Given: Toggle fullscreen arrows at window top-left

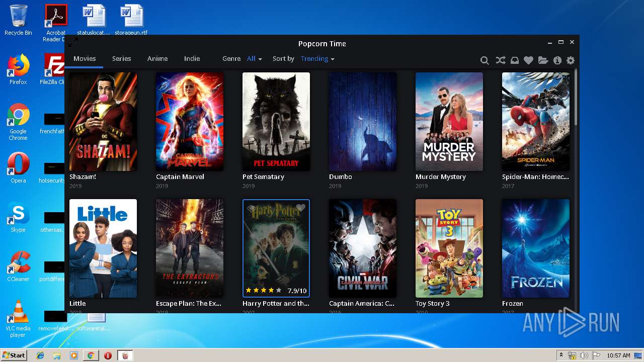Looking at the screenshot, I should (x=73, y=42).
